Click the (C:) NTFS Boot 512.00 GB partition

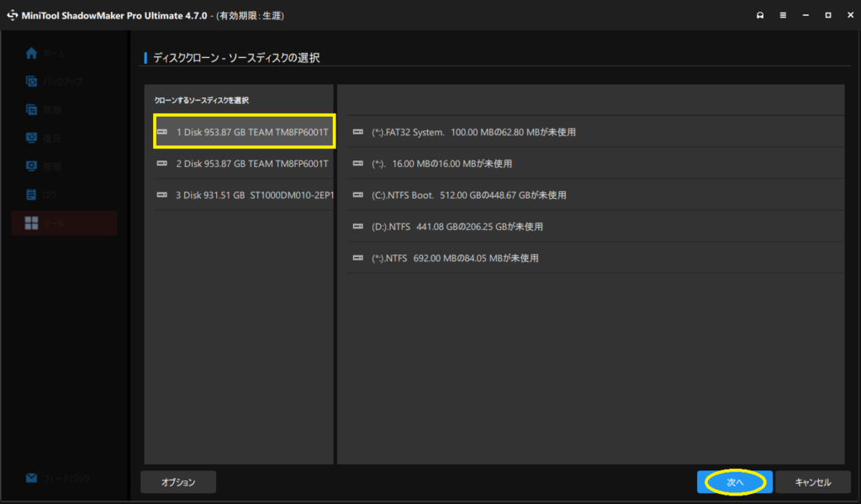point(596,195)
